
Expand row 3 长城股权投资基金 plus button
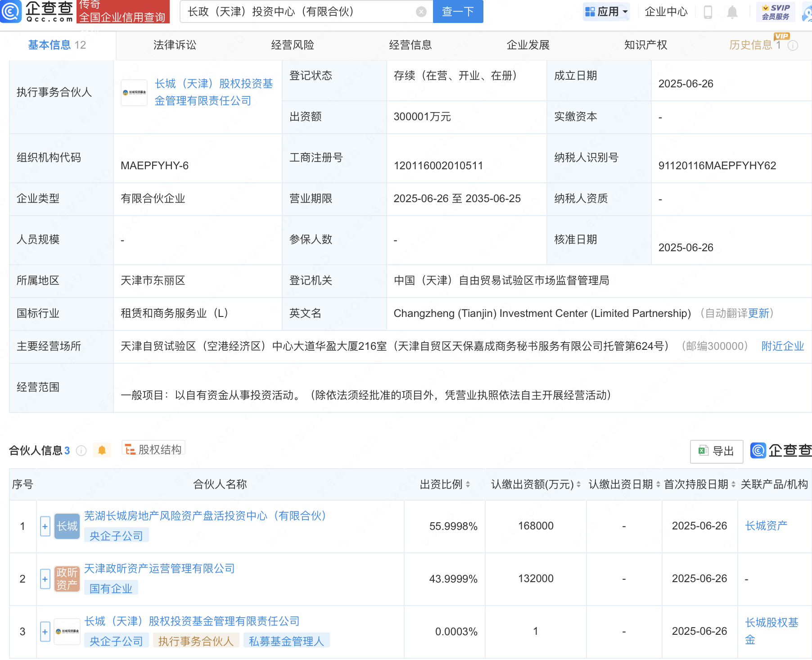[45, 632]
